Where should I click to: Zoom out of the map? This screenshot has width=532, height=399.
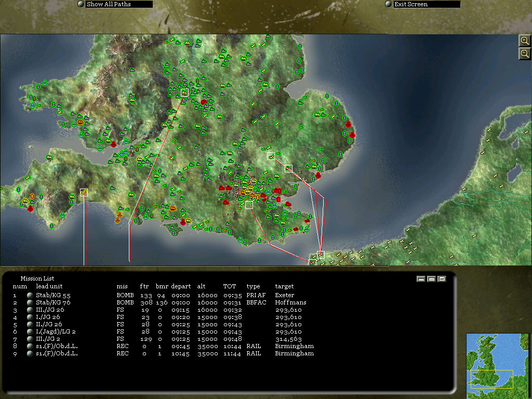pos(525,54)
